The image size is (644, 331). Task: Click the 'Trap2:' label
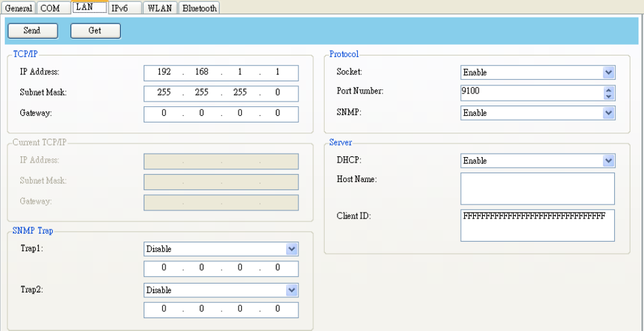[32, 289]
